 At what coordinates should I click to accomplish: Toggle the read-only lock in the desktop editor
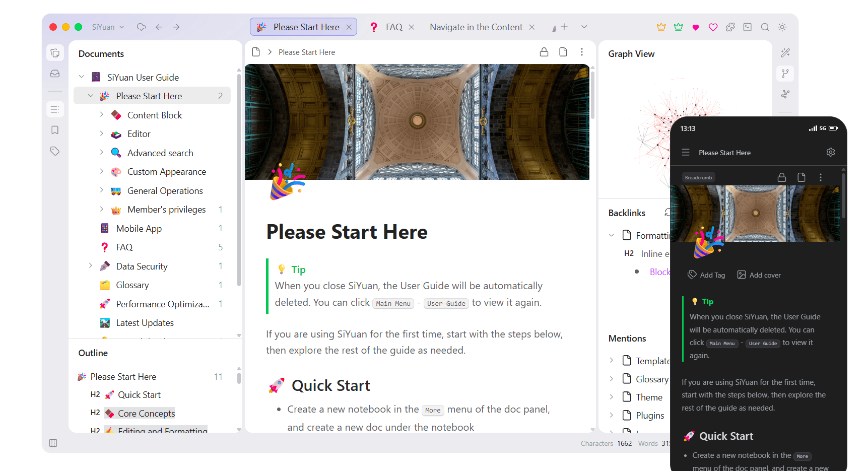click(x=544, y=52)
